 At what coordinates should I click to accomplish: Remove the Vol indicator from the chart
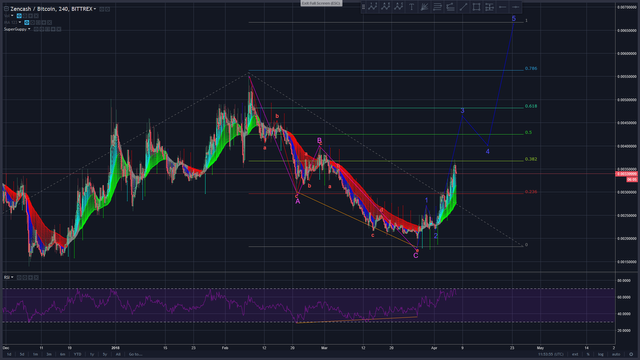(36, 16)
